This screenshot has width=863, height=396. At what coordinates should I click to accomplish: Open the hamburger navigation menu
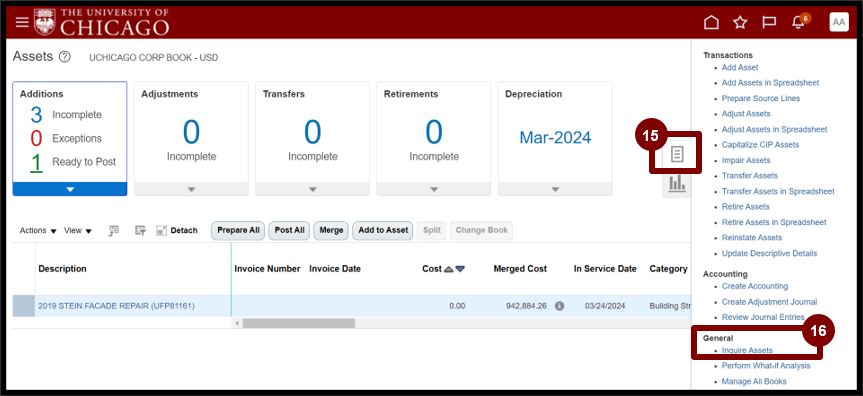pos(21,22)
